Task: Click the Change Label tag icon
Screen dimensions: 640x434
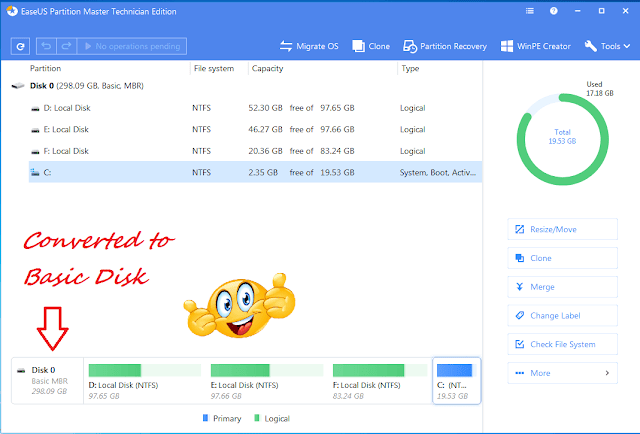Action: point(520,315)
